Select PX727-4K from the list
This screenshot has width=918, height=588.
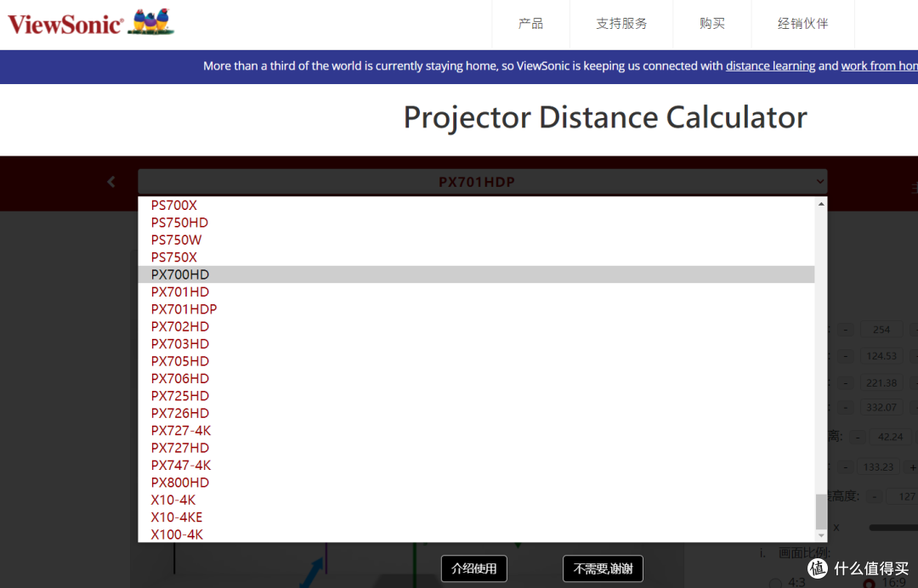tap(476, 431)
